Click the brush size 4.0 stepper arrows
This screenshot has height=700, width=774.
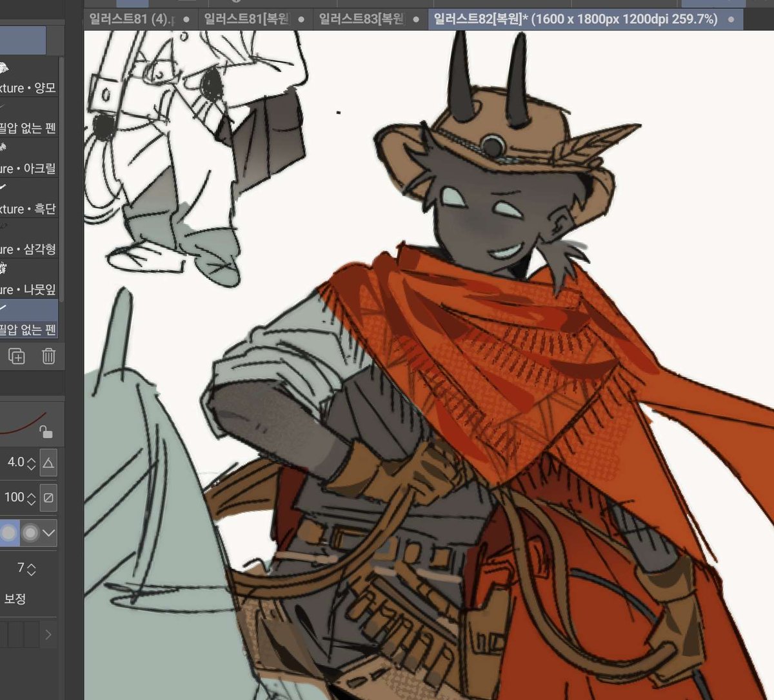31,463
